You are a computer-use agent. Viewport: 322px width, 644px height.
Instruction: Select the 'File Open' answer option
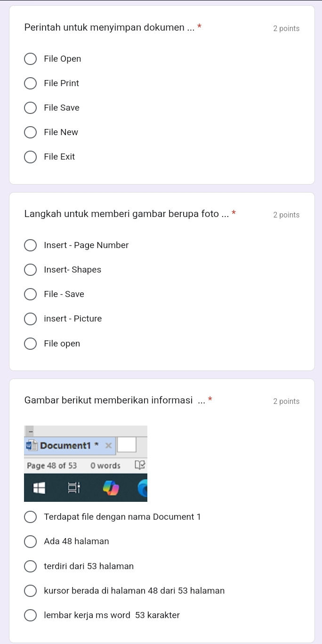[31, 59]
